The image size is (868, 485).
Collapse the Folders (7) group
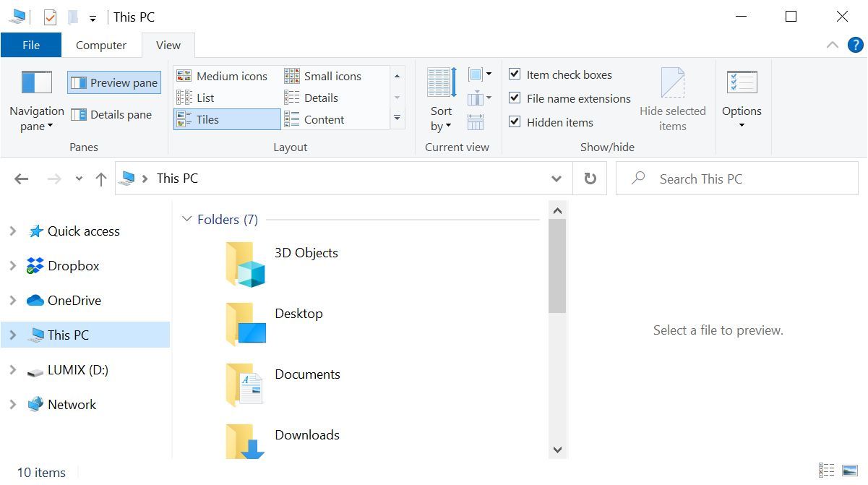187,219
